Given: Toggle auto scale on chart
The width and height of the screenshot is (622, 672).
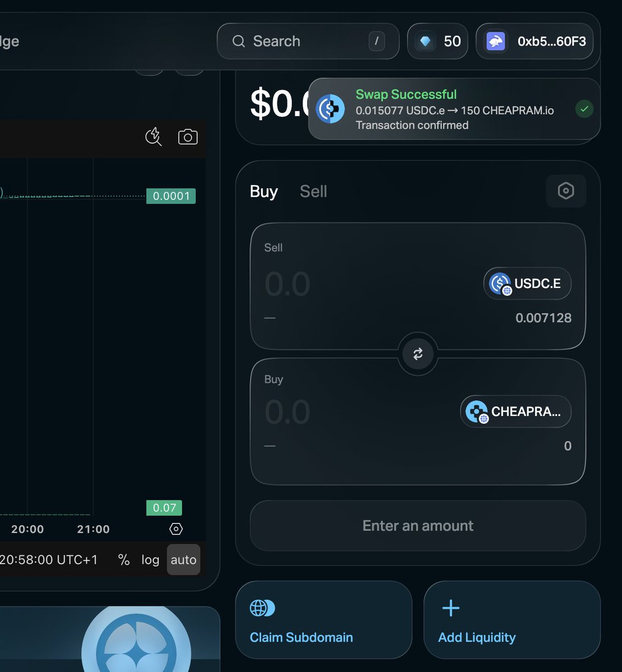Looking at the screenshot, I should (x=184, y=560).
